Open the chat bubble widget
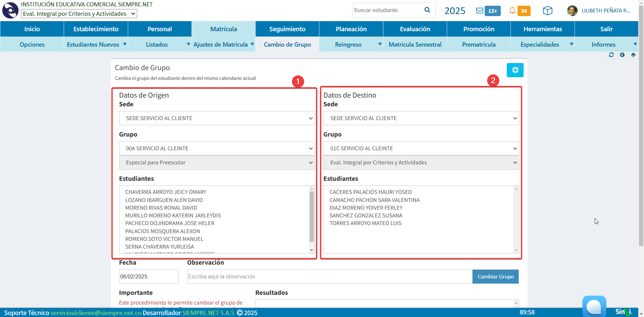 point(594,306)
